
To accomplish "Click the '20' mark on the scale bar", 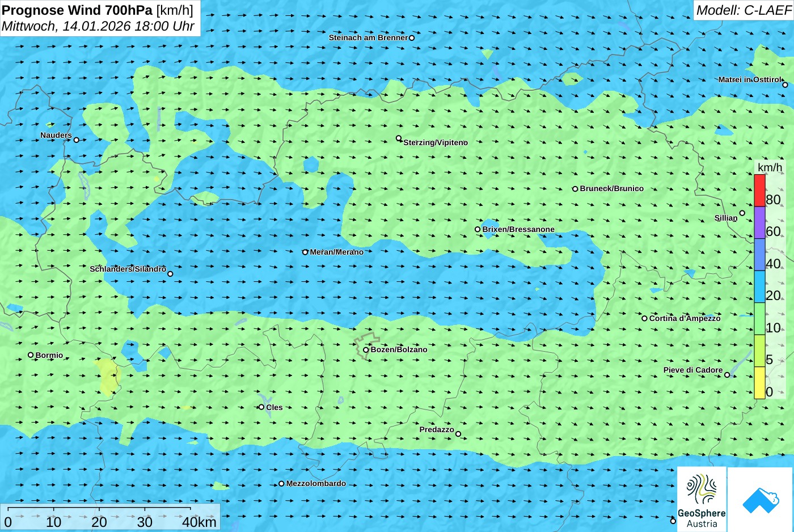I will pyautogui.click(x=99, y=522).
